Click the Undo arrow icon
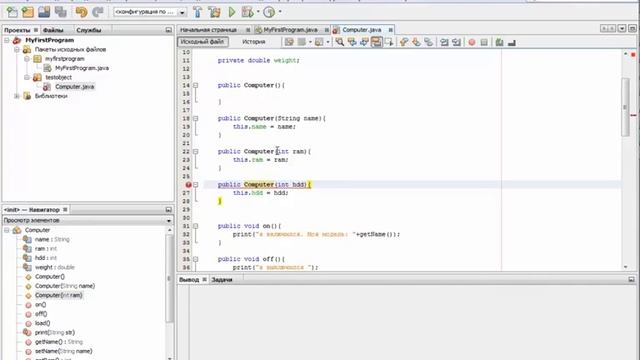Viewport: 640px width, 360px height. pyautogui.click(x=81, y=12)
